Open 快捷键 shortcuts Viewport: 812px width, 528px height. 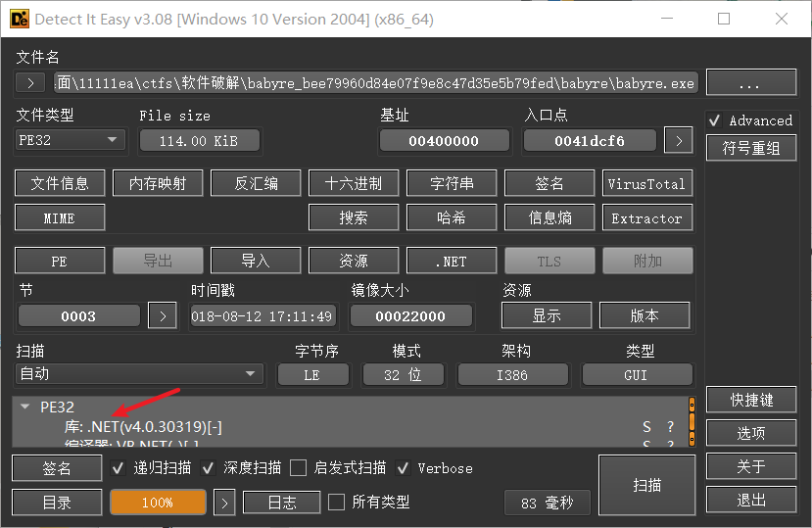coord(751,400)
